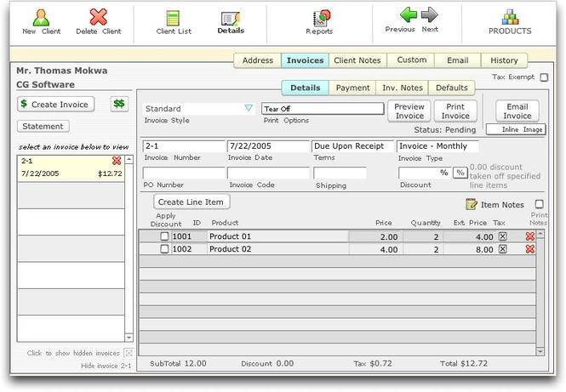Viewport: 566px width, 392px height.
Task: Click the 8.00 extended price cell
Action: click(469, 249)
